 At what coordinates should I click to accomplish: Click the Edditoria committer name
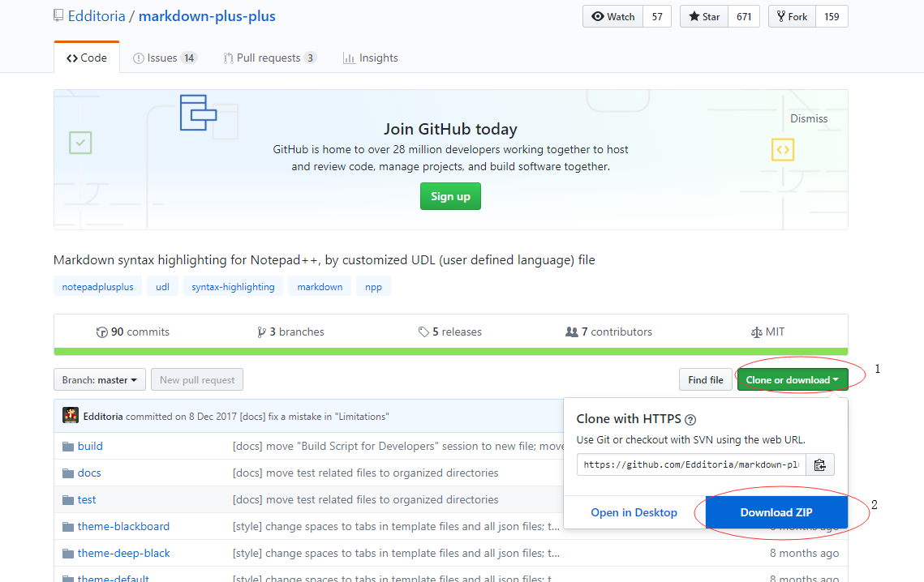(x=103, y=417)
